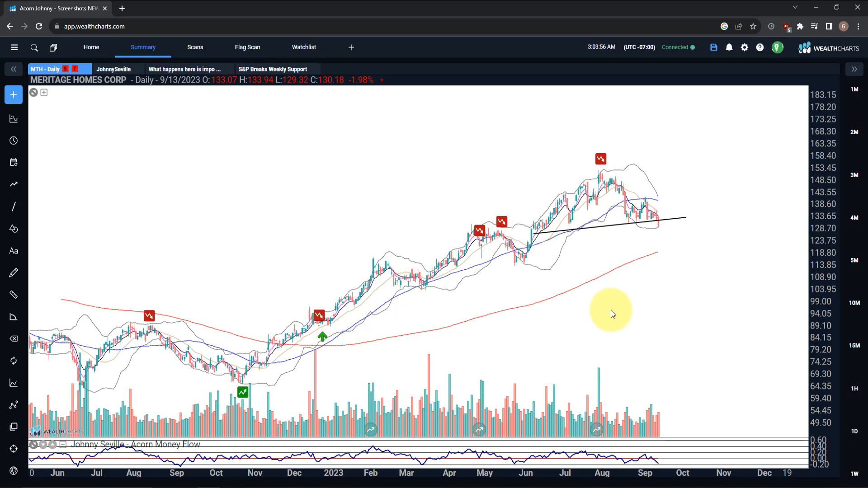Save layout with the blue floppy disk icon
This screenshot has height=488, width=868.
(x=714, y=47)
